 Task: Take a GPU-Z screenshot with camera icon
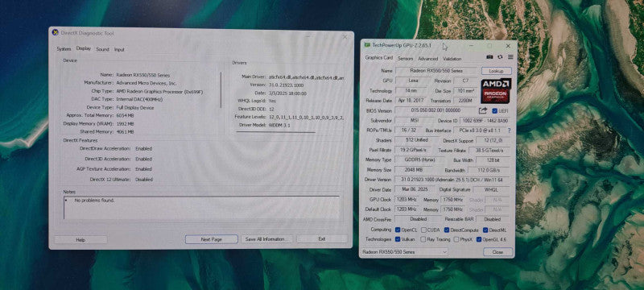pyautogui.click(x=489, y=57)
